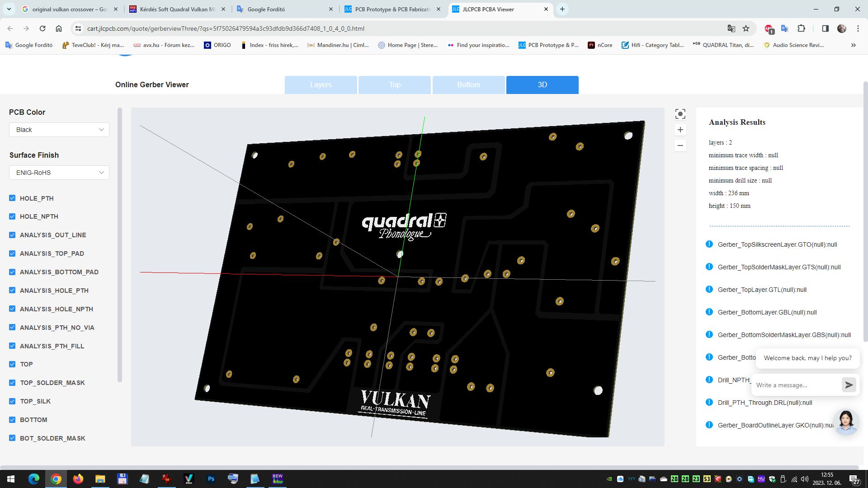Open the Audio Science Review bookmark
This screenshot has width=868, height=488.
[793, 45]
